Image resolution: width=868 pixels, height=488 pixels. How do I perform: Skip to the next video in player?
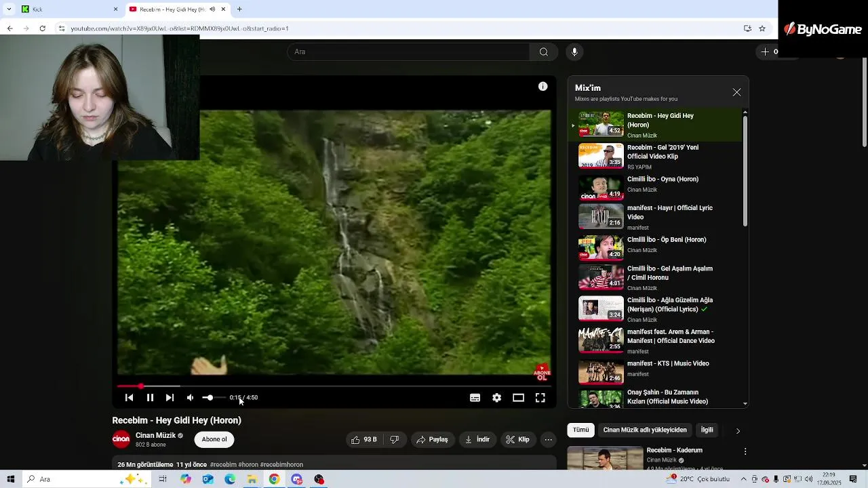click(x=170, y=398)
